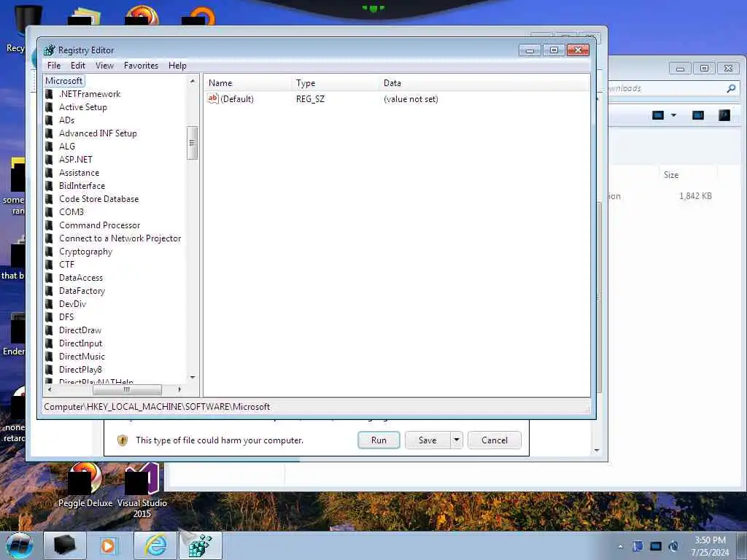
Task: Open Internet Explorer from the taskbar
Action: [x=156, y=545]
